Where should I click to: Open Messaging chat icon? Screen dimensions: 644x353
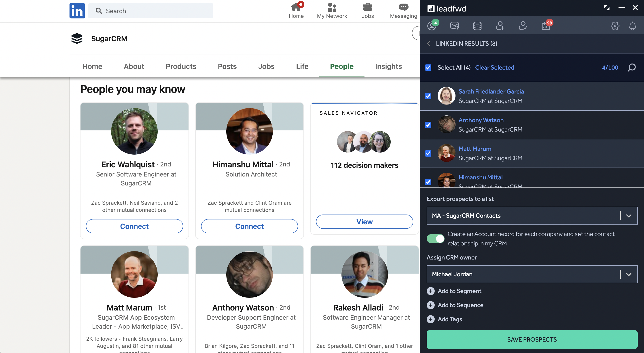pos(403,7)
